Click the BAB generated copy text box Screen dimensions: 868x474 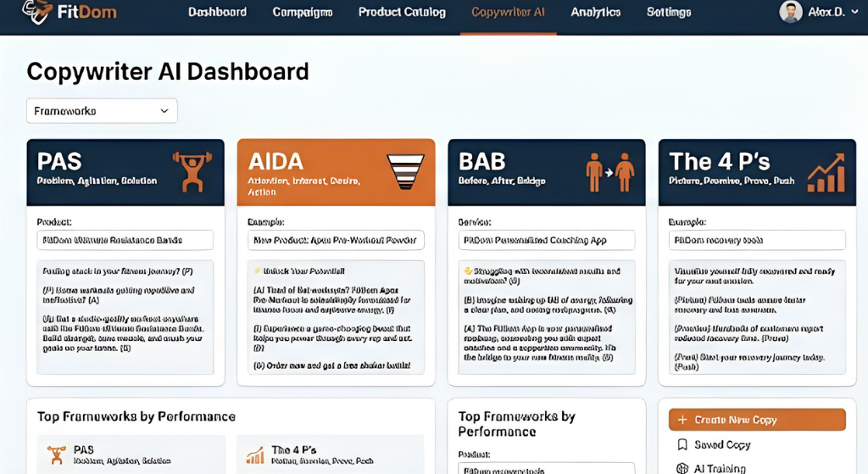(x=547, y=317)
